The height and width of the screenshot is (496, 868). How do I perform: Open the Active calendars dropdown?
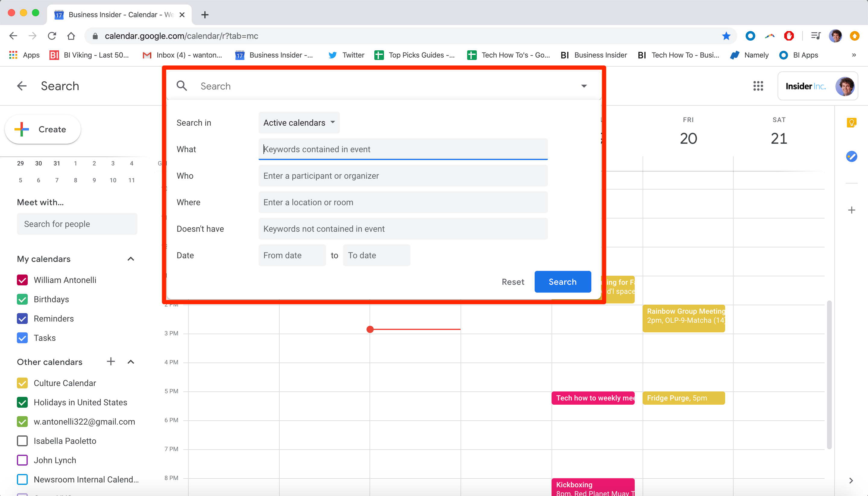[x=299, y=123]
